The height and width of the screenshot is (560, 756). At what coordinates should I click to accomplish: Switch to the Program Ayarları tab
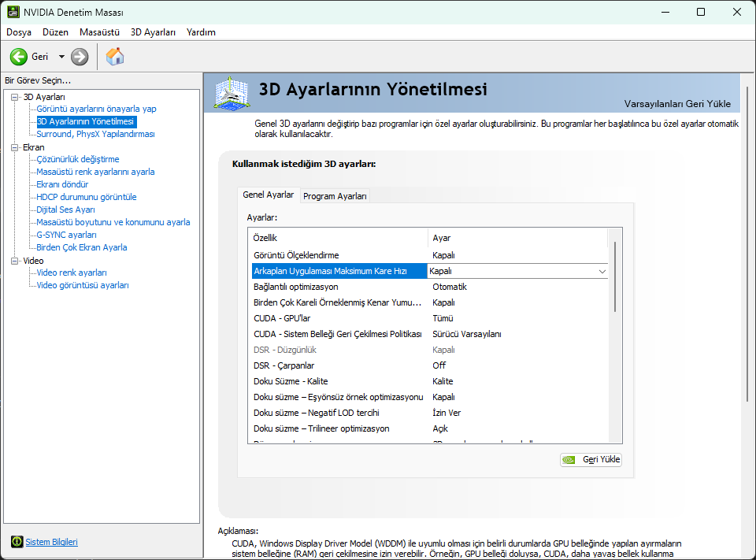(335, 196)
